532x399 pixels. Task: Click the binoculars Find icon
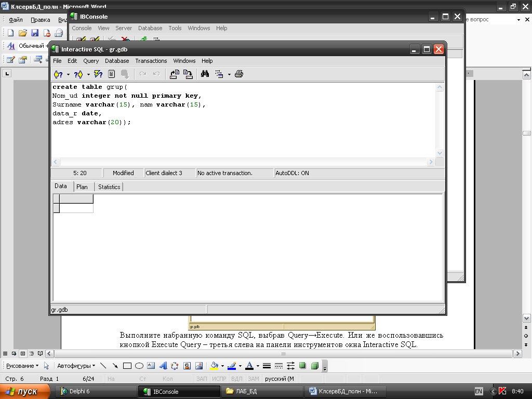point(205,74)
